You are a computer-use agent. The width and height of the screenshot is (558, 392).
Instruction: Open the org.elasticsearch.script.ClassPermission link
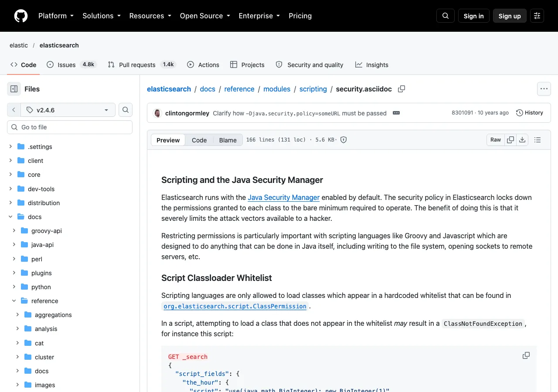pos(235,306)
